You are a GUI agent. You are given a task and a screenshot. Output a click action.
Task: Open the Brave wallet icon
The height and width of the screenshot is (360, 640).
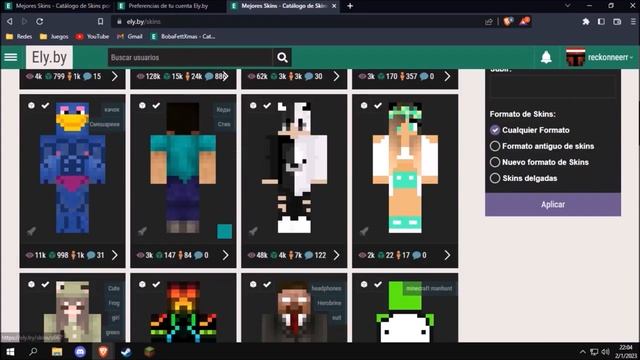point(617,21)
